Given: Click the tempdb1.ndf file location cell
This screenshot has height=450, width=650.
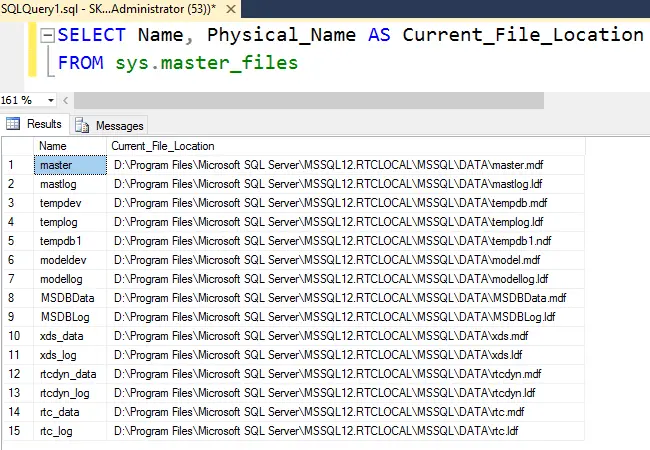Looking at the screenshot, I should [346, 241].
